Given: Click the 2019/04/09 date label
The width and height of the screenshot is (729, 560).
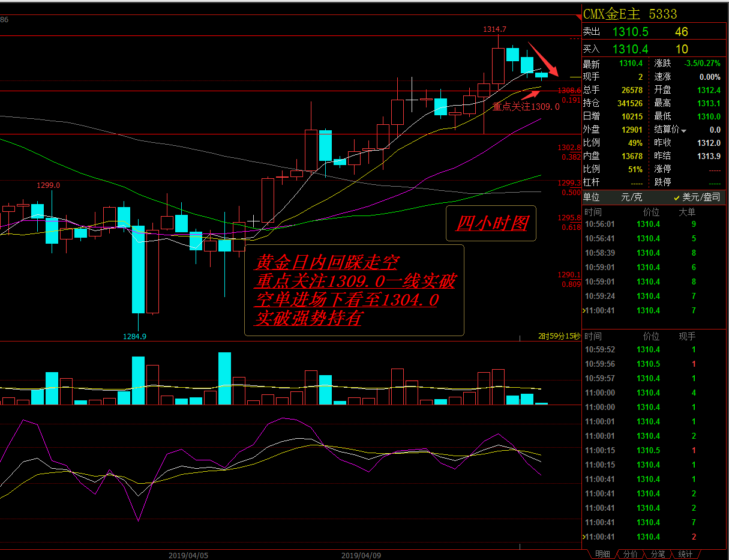Looking at the screenshot, I should click(361, 555).
